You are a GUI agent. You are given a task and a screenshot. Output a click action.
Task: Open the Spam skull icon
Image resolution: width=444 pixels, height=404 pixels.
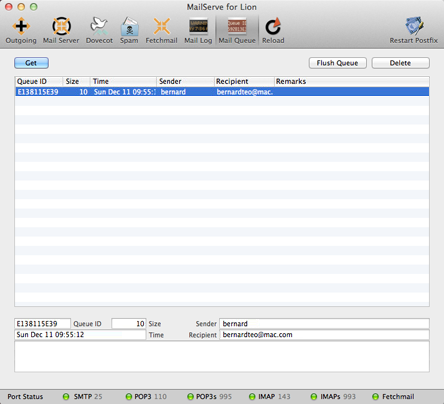129,26
